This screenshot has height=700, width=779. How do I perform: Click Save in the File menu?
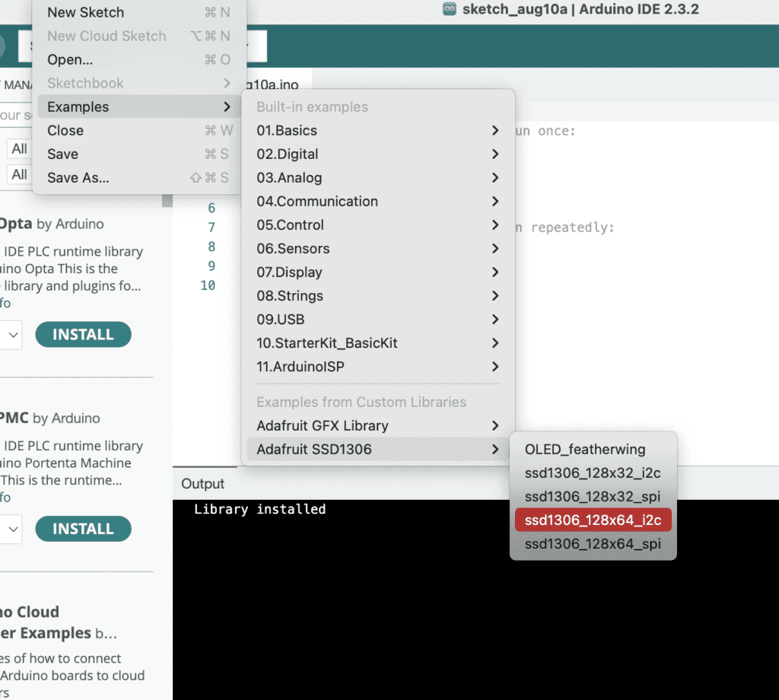pos(138,154)
